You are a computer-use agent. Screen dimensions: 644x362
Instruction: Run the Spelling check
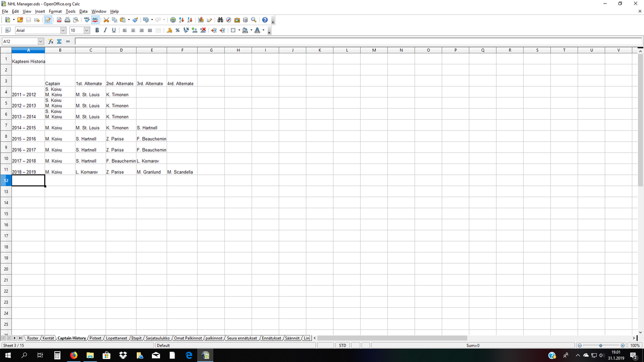click(x=87, y=20)
